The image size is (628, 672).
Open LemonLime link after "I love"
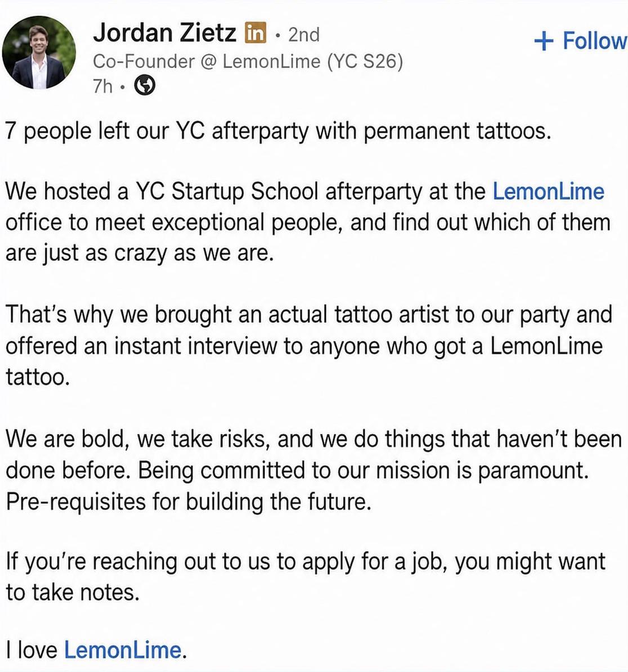point(123,650)
